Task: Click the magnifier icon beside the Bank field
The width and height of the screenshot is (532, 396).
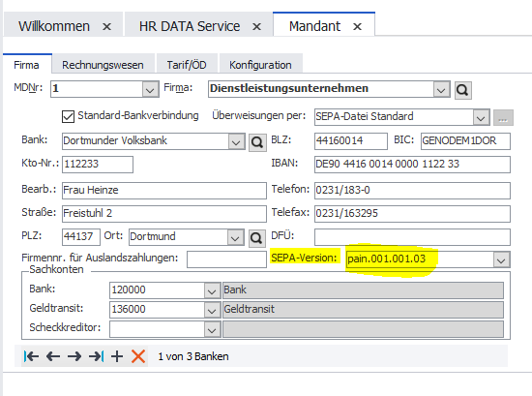Action: [257, 142]
